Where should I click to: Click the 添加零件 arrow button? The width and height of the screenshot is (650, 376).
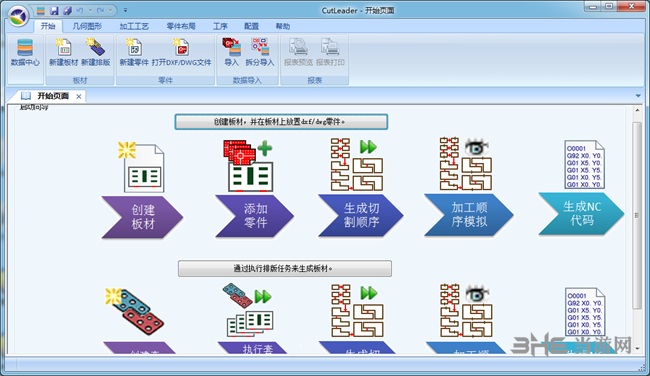[255, 216]
